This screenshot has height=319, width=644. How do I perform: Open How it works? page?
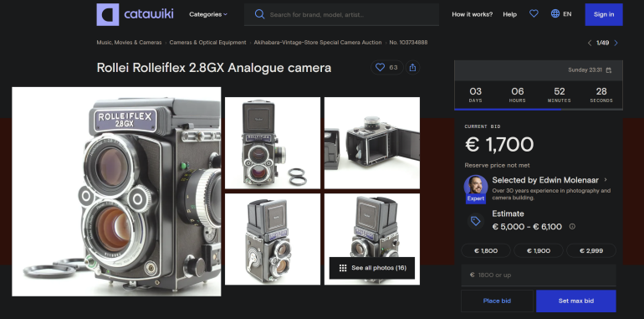pos(473,14)
